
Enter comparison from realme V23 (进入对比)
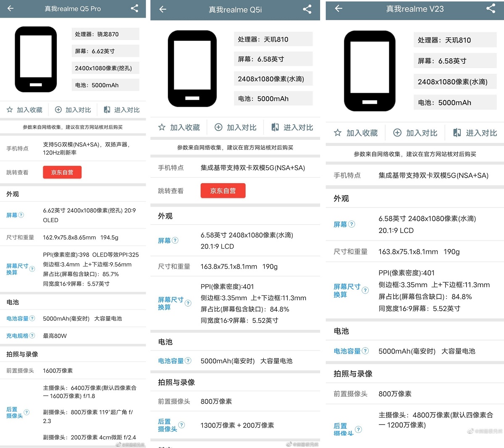[475, 133]
